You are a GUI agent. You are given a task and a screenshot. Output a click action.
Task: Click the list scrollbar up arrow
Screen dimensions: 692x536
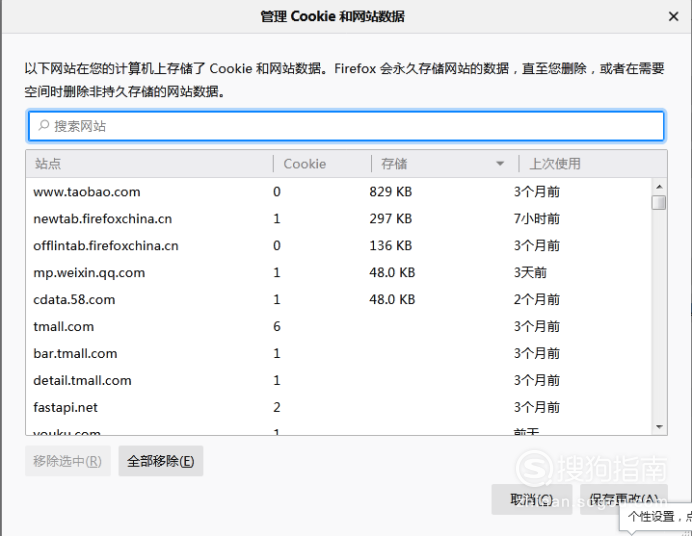pyautogui.click(x=659, y=187)
